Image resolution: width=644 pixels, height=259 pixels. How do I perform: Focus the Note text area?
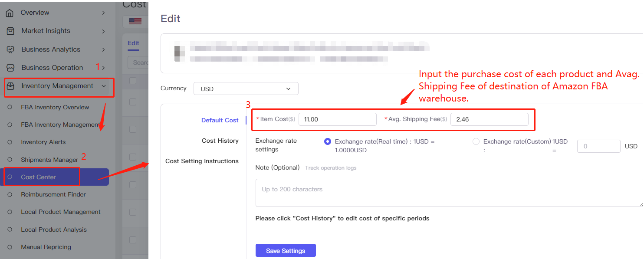[x=449, y=193]
